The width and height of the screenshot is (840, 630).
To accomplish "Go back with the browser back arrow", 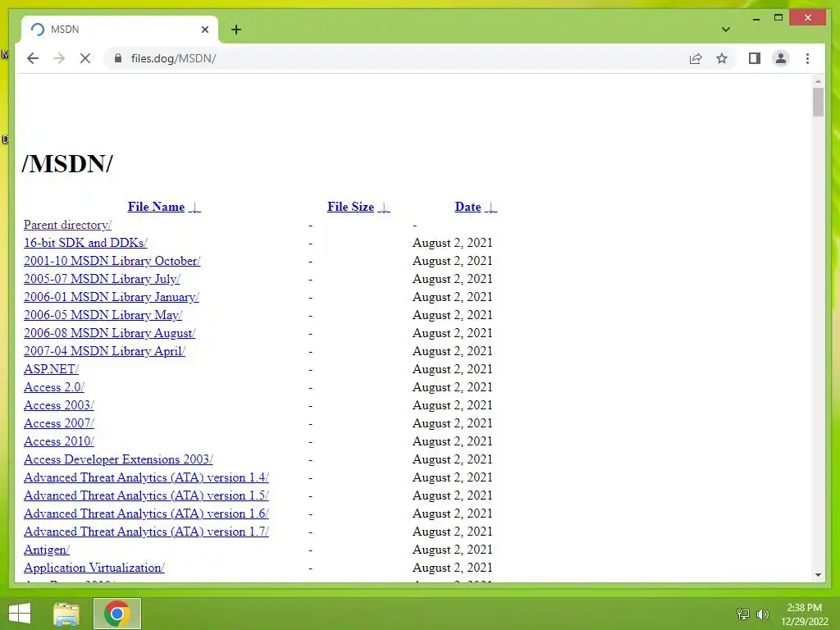I will pos(33,58).
